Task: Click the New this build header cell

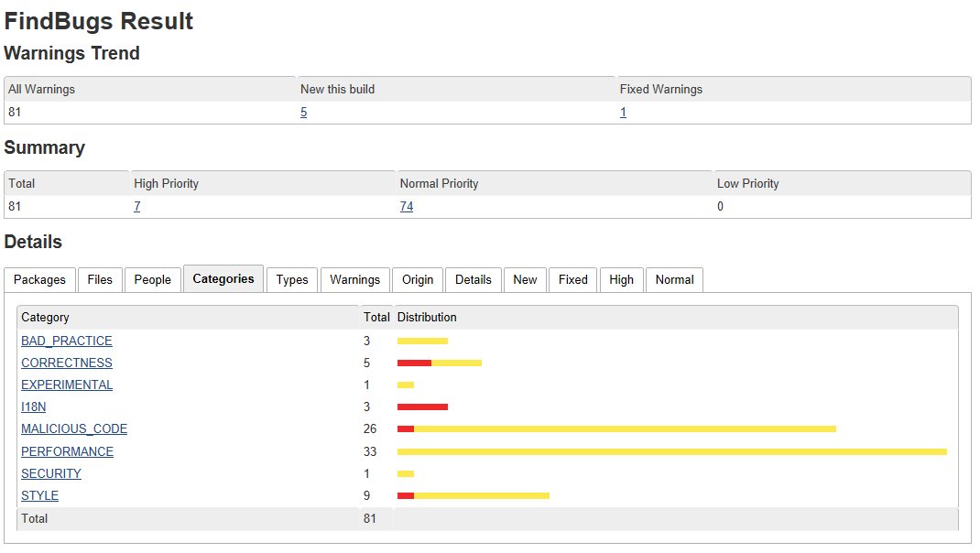Action: coord(456,90)
